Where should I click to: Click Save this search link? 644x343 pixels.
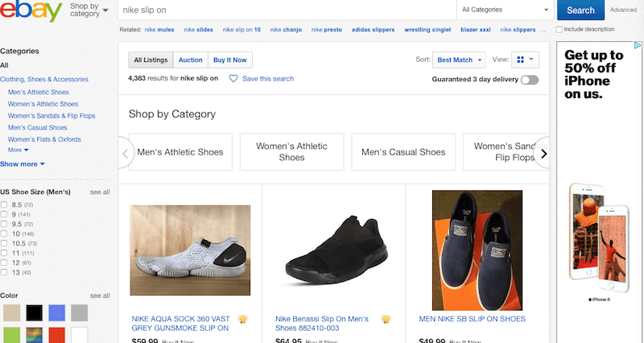(268, 78)
